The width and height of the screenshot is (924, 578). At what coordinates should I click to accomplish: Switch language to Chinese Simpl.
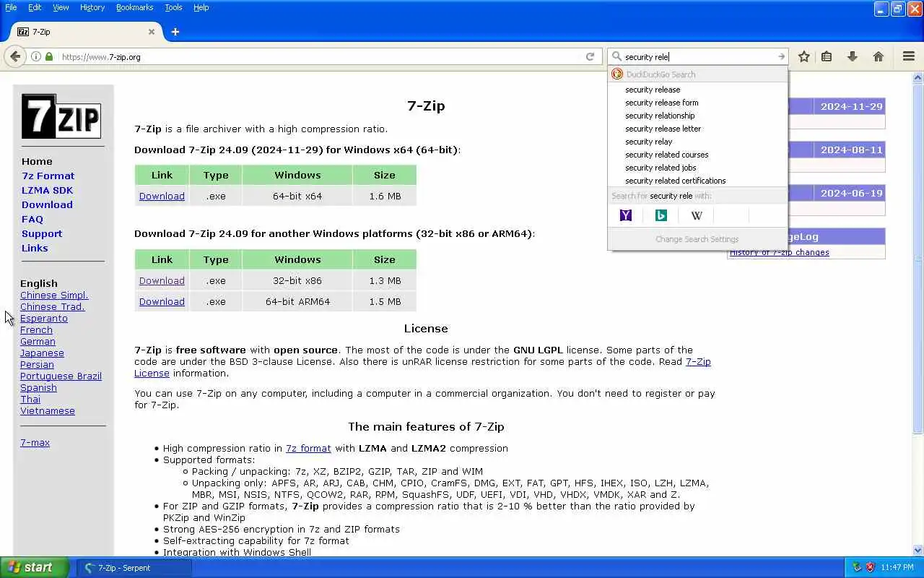coord(54,295)
